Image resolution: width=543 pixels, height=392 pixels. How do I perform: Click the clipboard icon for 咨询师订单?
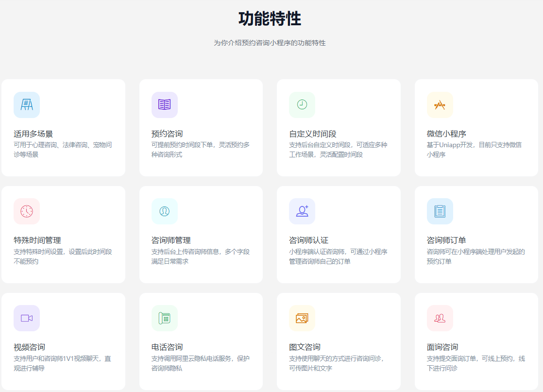pos(440,211)
